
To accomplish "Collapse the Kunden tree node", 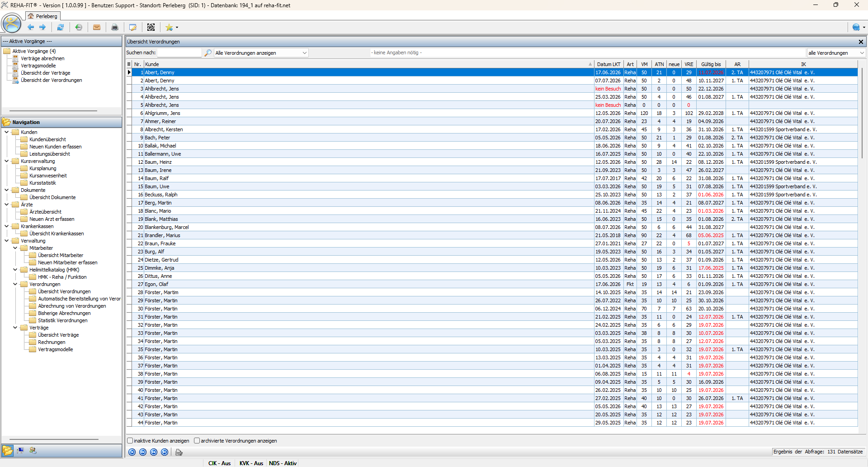I will point(7,132).
